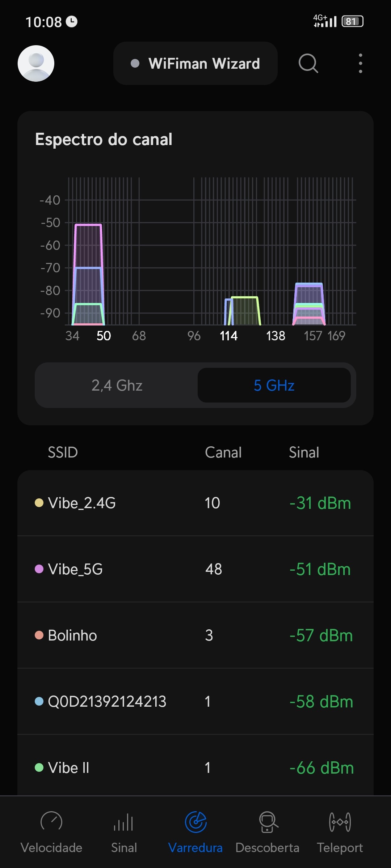Tap the search magnifier icon
Screen dimensions: 391x868
(x=308, y=63)
